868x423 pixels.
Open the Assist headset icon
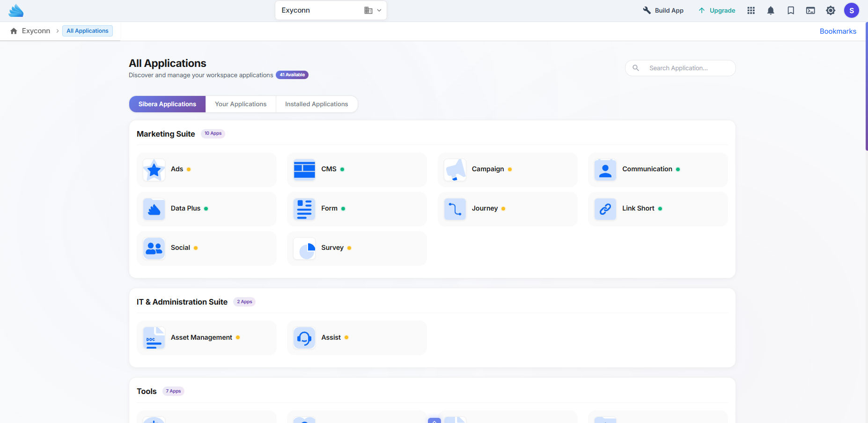click(x=304, y=337)
